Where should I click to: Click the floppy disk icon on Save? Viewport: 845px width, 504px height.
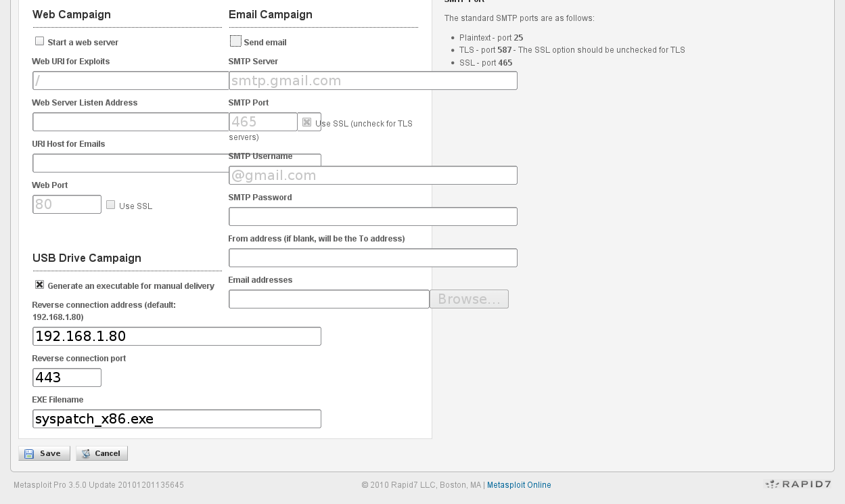click(x=28, y=453)
